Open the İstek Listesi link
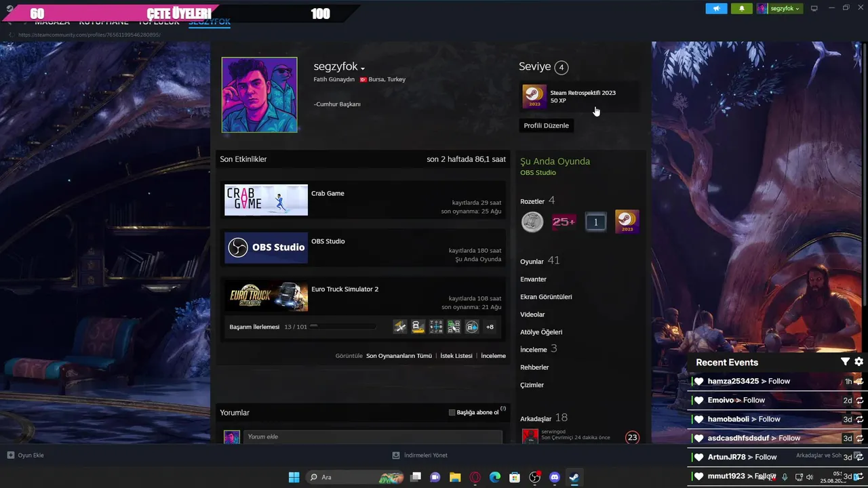This screenshot has height=488, width=868. (456, 356)
